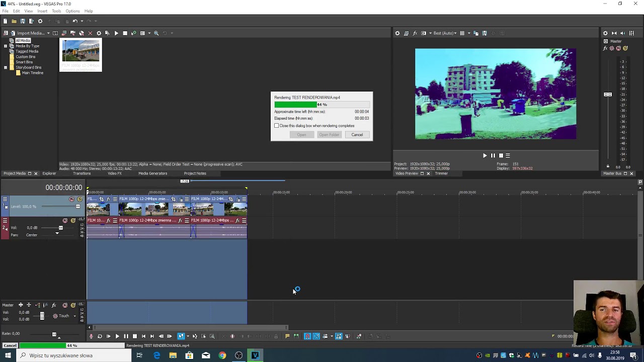
Task: Select the FILM 1080p media thumbnail
Action: point(80,55)
